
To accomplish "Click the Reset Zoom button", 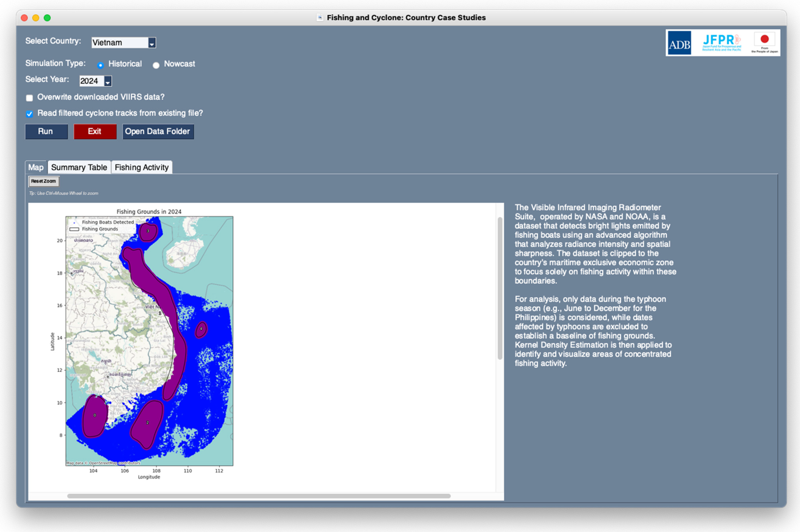I will click(x=43, y=181).
